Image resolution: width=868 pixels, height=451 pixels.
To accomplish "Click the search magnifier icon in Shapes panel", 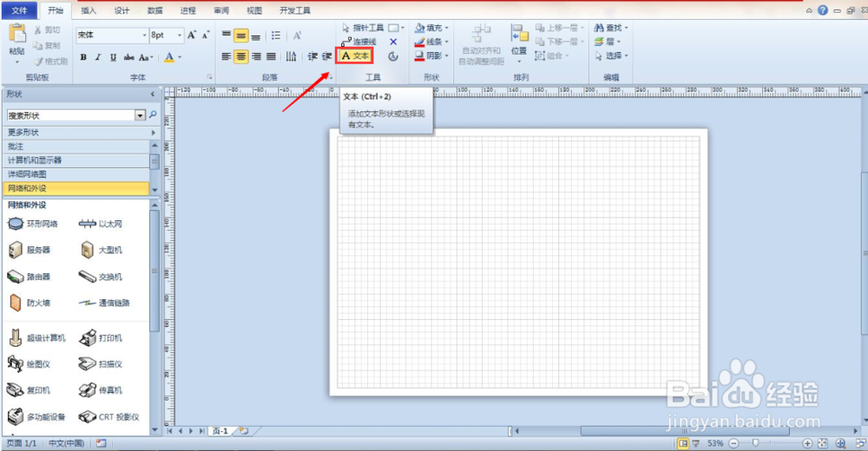I will click(154, 114).
